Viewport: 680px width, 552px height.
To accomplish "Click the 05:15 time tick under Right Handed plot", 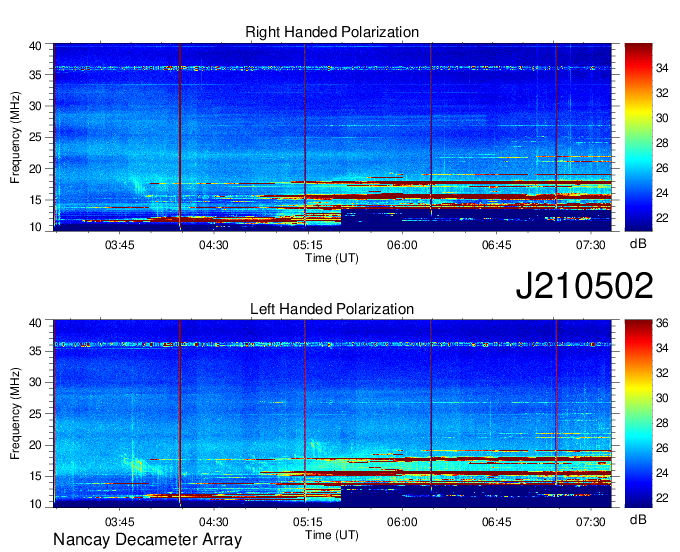I will pos(307,245).
